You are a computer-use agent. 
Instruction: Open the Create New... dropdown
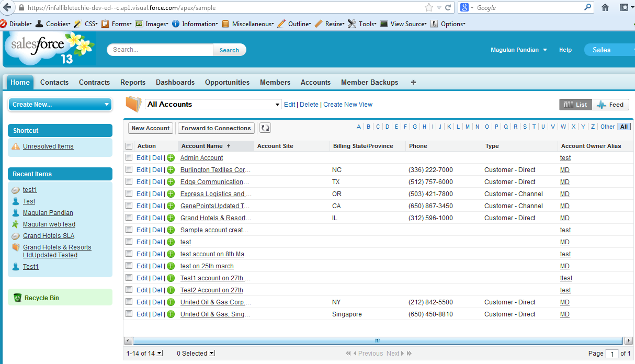(61, 105)
